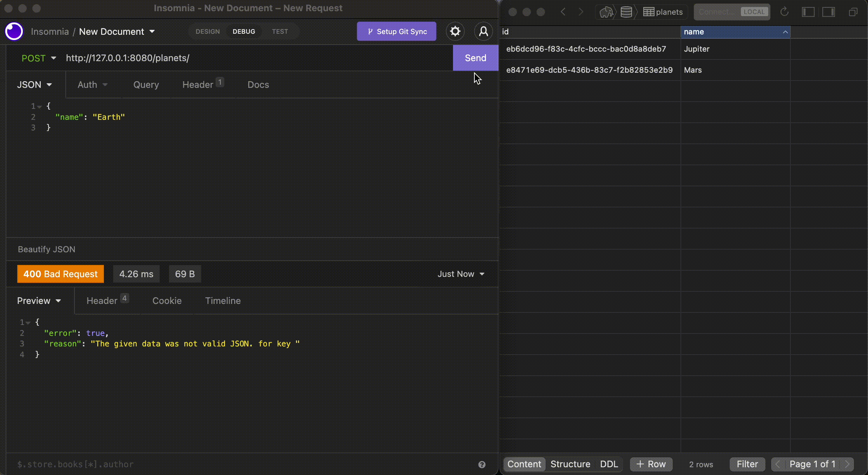Switch to the Query tab
Image resolution: width=868 pixels, height=475 pixels.
[146, 85]
